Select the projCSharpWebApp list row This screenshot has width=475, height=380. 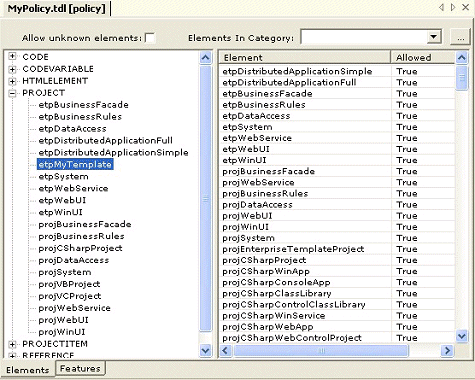[337, 327]
